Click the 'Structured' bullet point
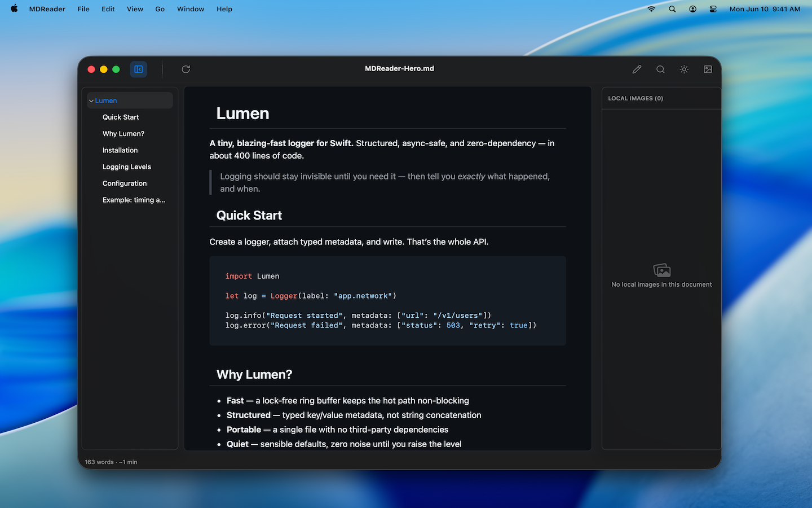This screenshot has width=812, height=508. [354, 415]
